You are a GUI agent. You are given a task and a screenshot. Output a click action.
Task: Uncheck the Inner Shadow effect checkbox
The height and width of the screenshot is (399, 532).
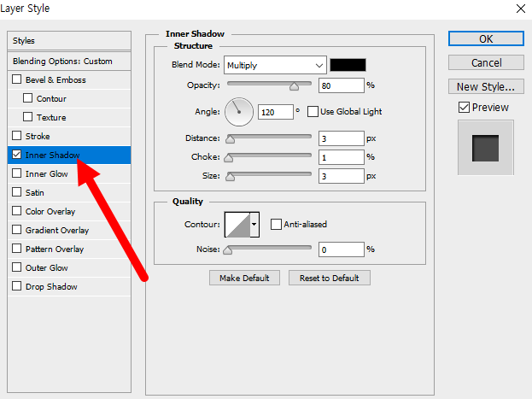[16, 155]
